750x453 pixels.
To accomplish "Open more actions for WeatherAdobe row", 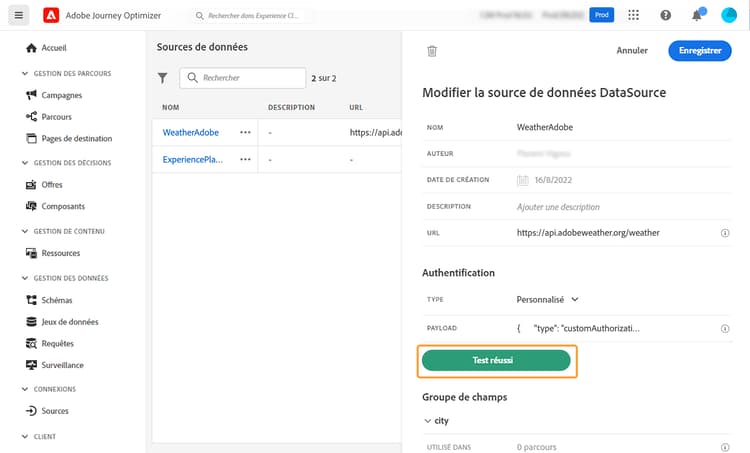I will click(x=245, y=133).
